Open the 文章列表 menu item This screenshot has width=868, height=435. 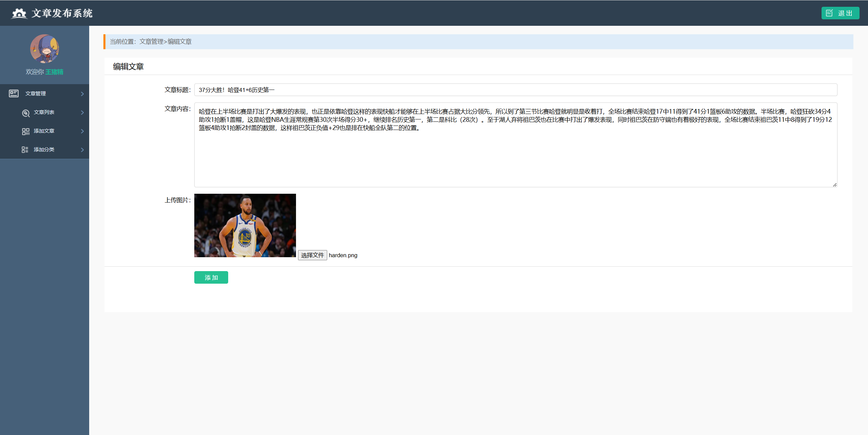44,112
